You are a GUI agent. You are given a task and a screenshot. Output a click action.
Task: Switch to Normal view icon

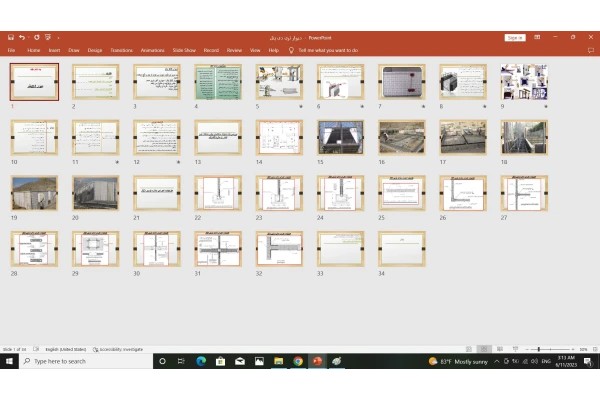469,349
